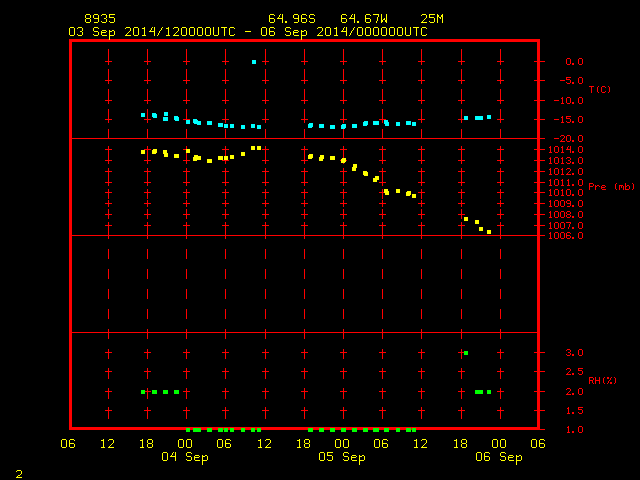Click the 06 Sep date label

tap(499, 457)
